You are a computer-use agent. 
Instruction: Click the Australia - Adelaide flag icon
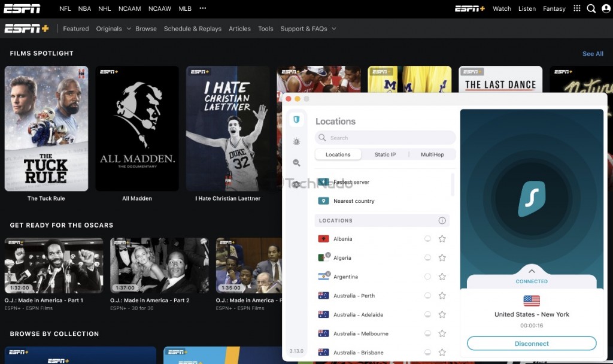coord(323,314)
